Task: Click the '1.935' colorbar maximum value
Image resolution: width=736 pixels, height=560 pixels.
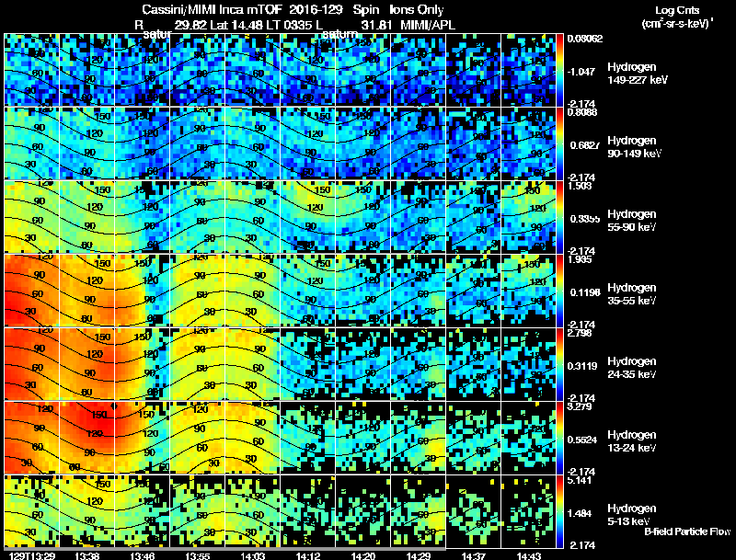Action: click(580, 259)
